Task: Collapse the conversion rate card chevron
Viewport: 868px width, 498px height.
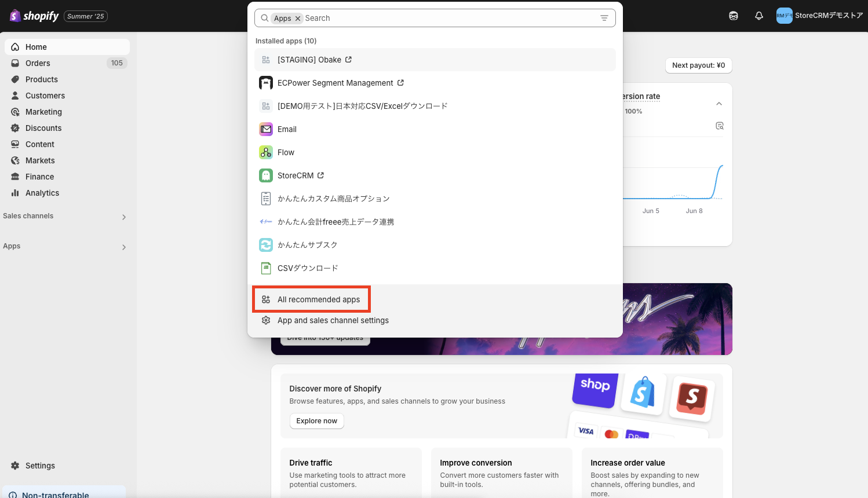Action: (719, 104)
